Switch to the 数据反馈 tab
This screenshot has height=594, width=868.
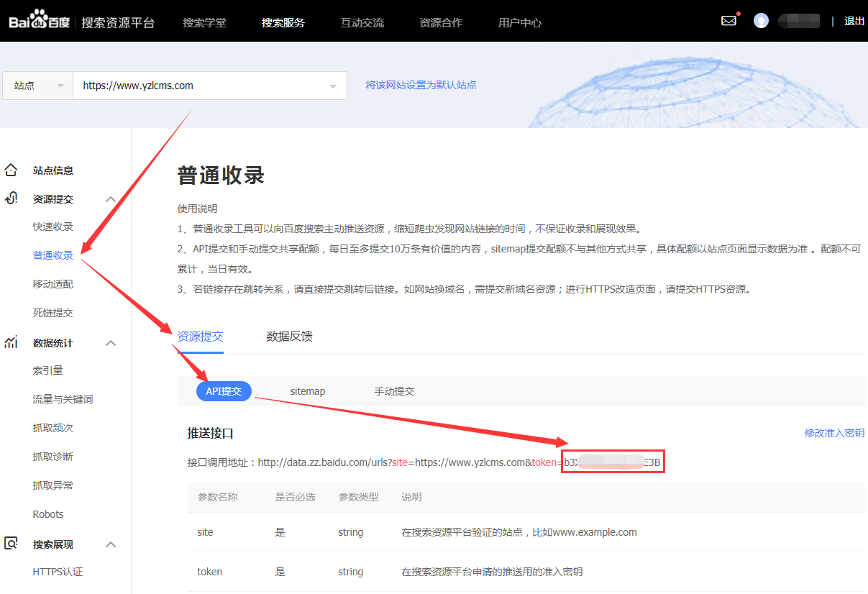(x=289, y=337)
